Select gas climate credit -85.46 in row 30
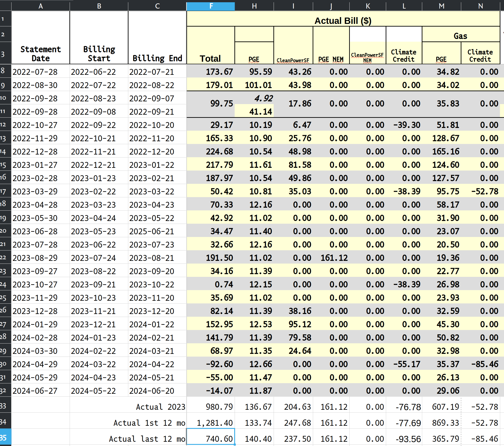The image size is (504, 446). (x=485, y=364)
